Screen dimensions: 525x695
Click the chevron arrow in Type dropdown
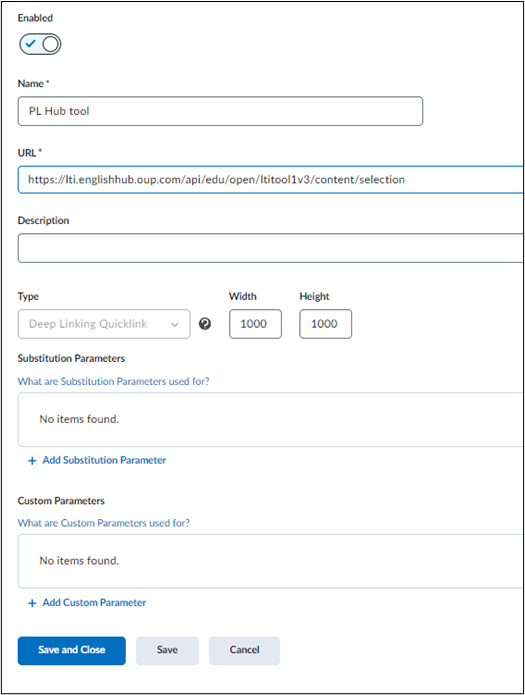click(x=175, y=324)
